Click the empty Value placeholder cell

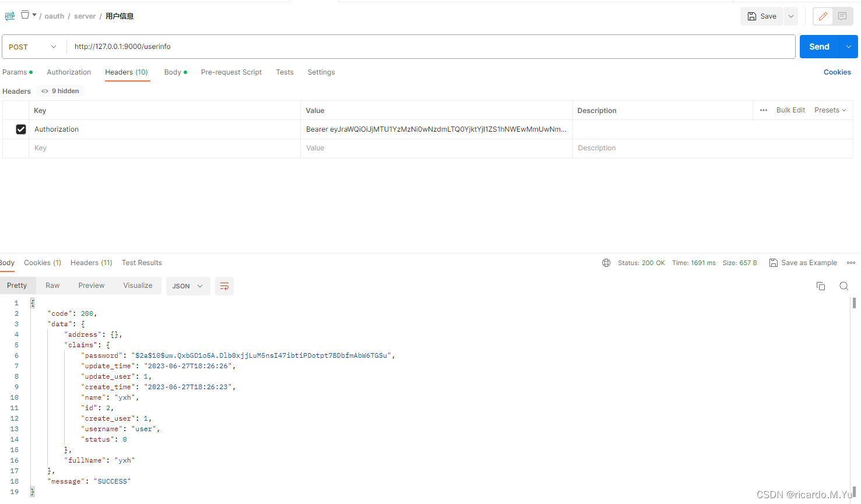[436, 148]
